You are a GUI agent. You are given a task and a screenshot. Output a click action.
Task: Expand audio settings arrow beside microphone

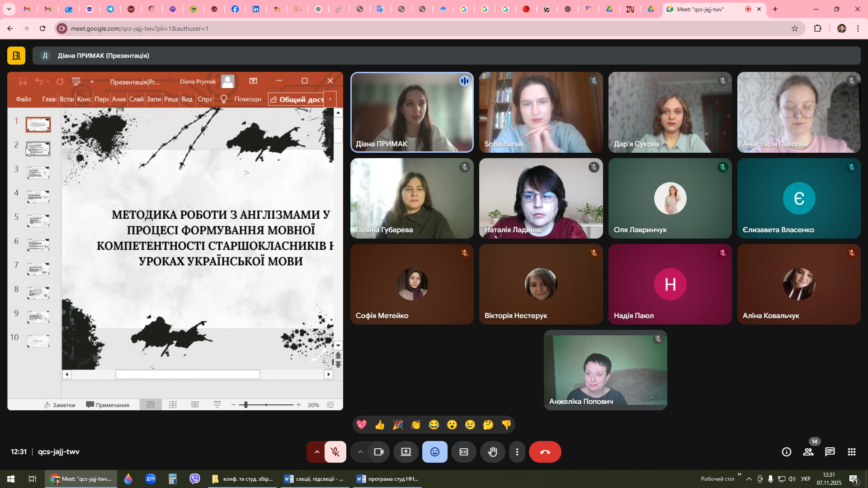316,452
